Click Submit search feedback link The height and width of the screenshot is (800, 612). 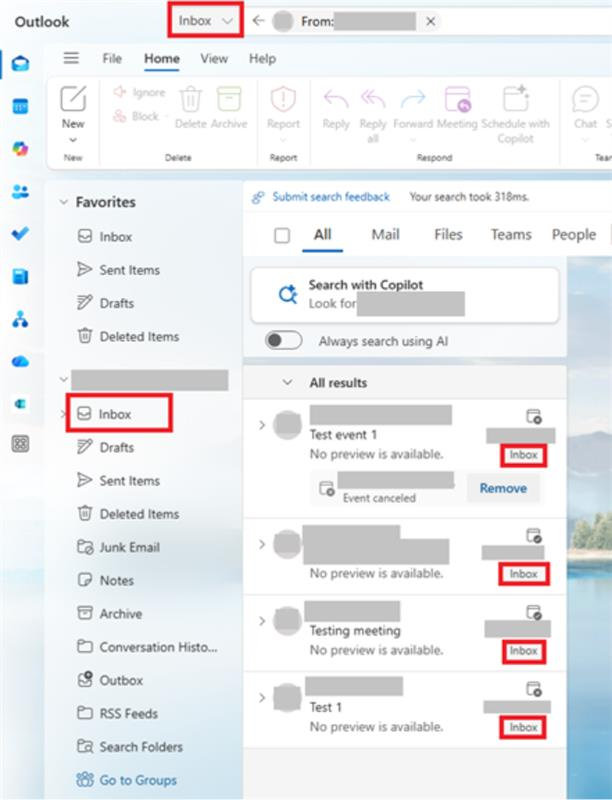pyautogui.click(x=331, y=197)
